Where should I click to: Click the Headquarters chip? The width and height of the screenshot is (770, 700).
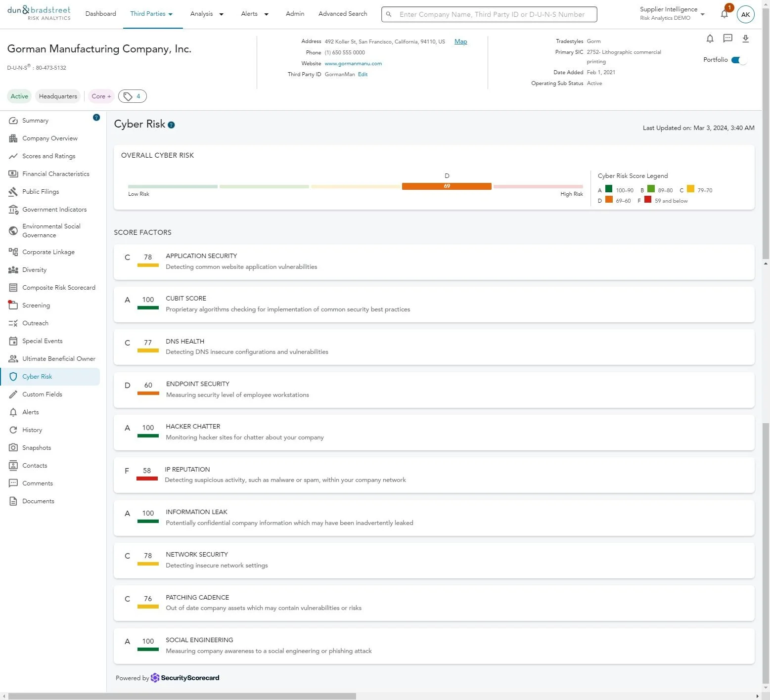(58, 96)
